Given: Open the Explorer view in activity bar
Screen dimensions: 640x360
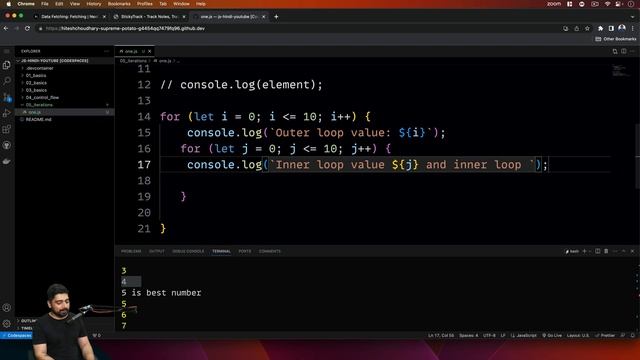Looking at the screenshot, I should (x=7, y=65).
